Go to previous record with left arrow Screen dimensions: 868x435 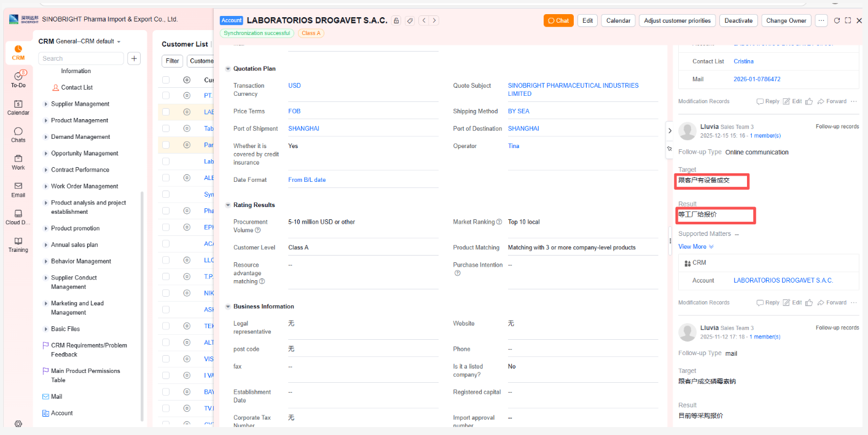[x=424, y=20]
